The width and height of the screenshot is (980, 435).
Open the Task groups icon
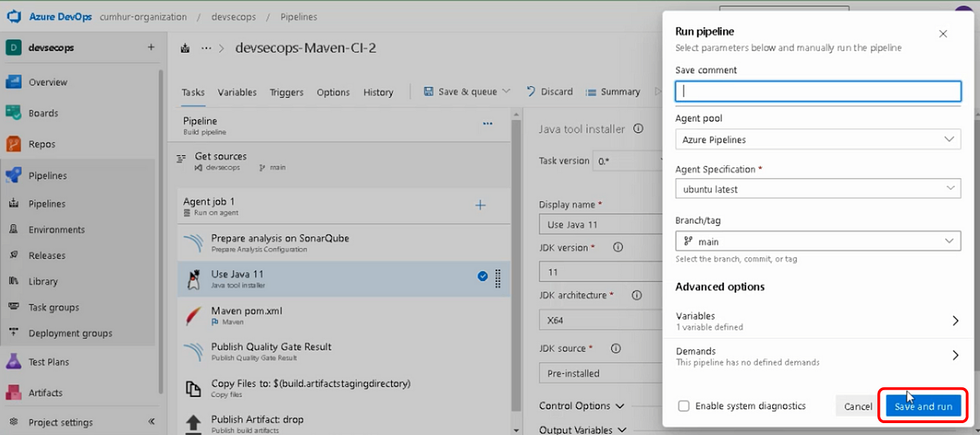click(x=14, y=307)
